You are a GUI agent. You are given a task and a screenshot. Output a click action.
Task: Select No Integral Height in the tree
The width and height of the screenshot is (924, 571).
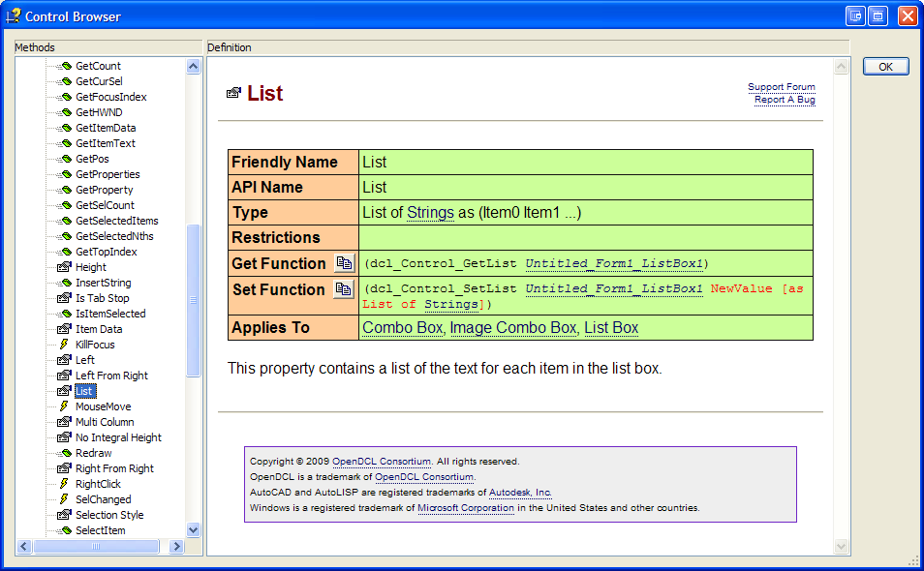(x=118, y=437)
